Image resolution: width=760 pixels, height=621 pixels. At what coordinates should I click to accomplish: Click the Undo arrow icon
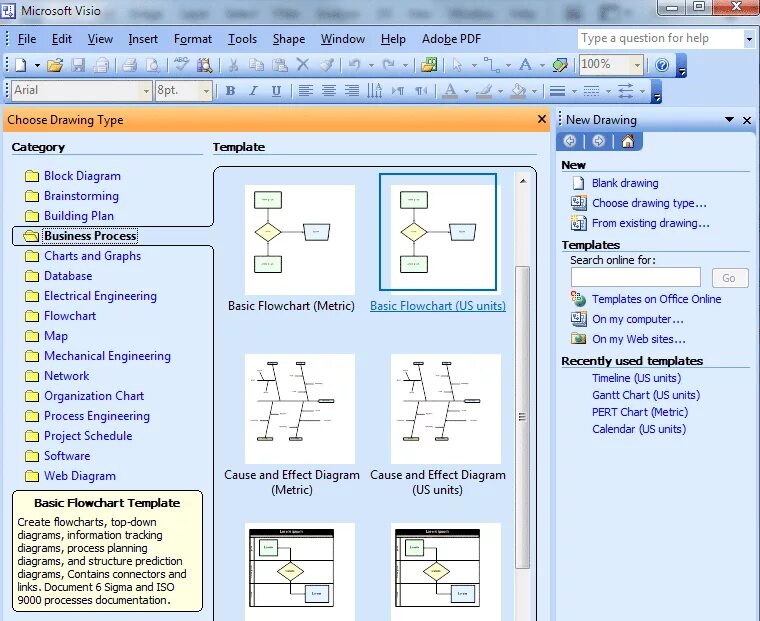pos(355,64)
